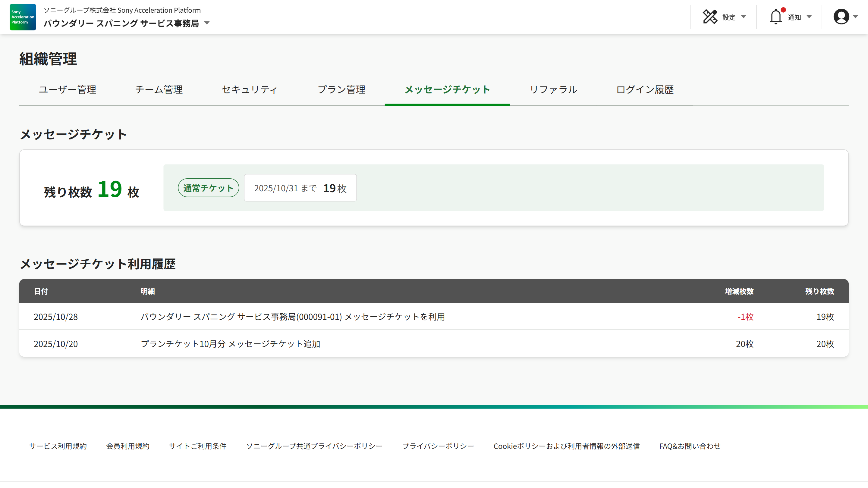Expand the account menu arrow
The height and width of the screenshot is (488, 868).
click(x=855, y=17)
